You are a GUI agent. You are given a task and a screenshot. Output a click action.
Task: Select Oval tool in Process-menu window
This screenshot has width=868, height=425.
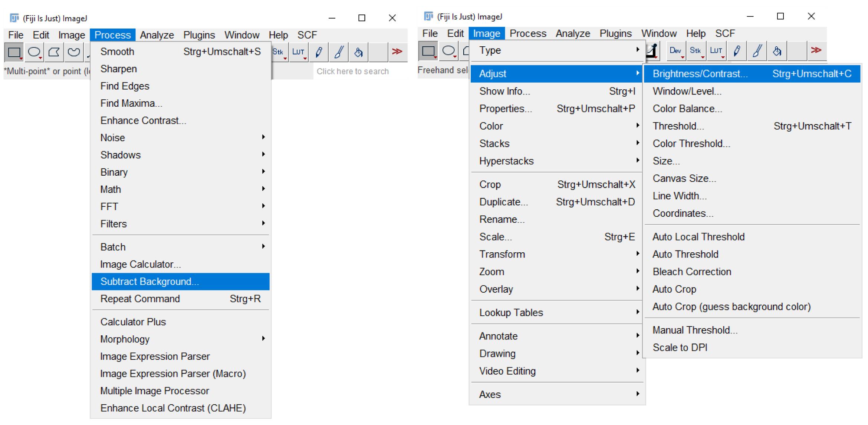[x=34, y=52]
